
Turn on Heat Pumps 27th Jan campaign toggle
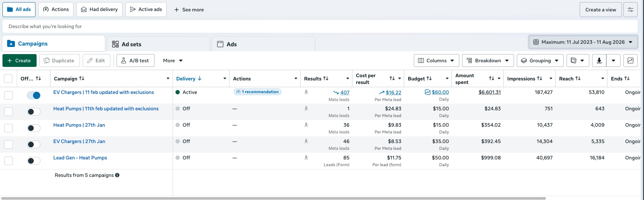click(34, 128)
